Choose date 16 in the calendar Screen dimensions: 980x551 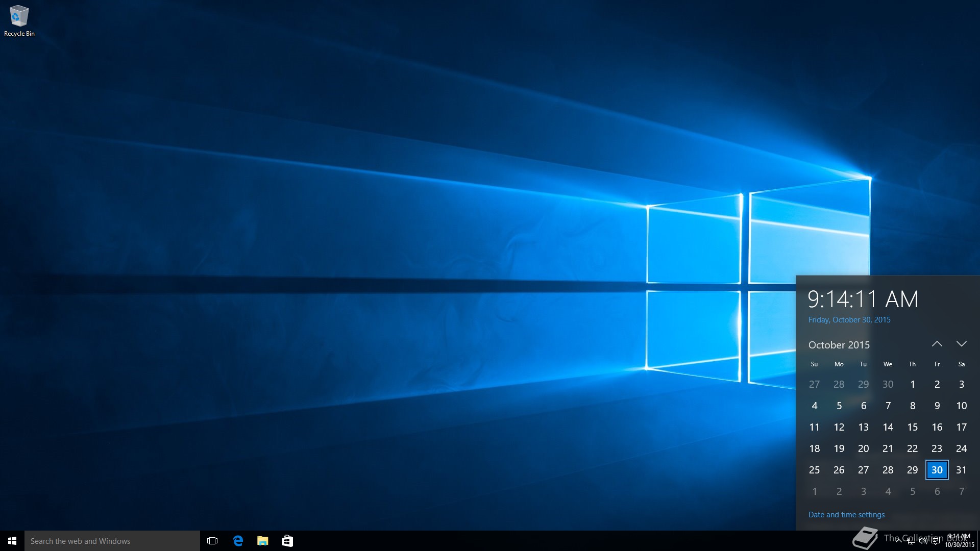pyautogui.click(x=937, y=427)
